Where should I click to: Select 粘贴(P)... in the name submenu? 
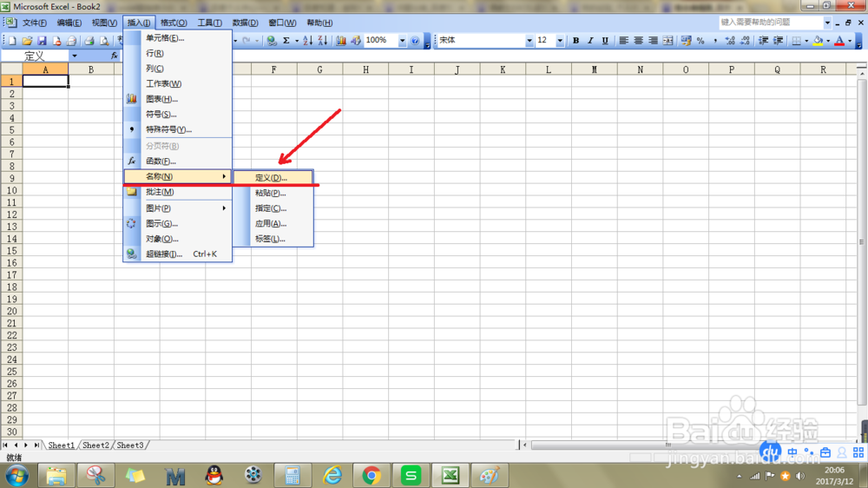point(273,193)
